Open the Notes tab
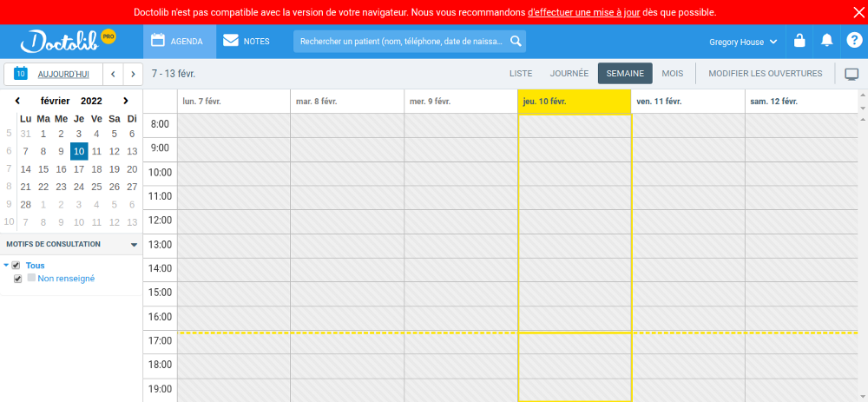 pos(247,42)
